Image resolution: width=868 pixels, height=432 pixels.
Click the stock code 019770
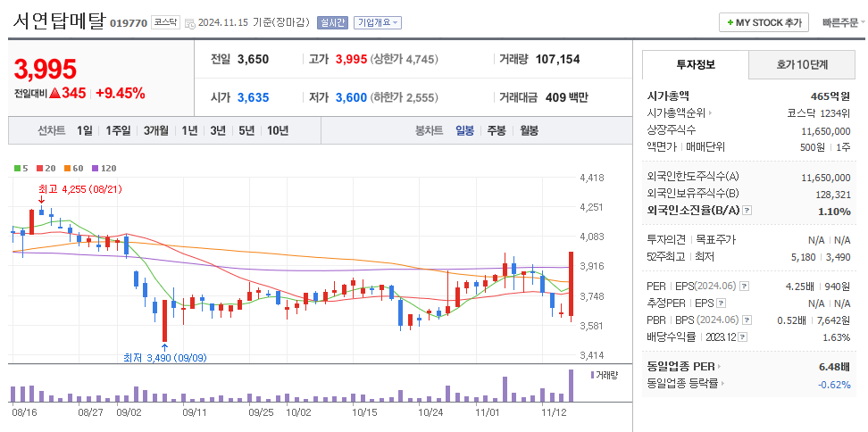point(129,23)
